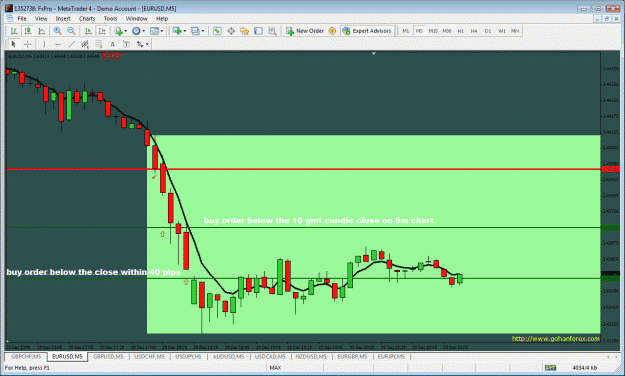625x376 pixels.
Task: Switch chart to Bar Chart mode
Action: click(14, 31)
